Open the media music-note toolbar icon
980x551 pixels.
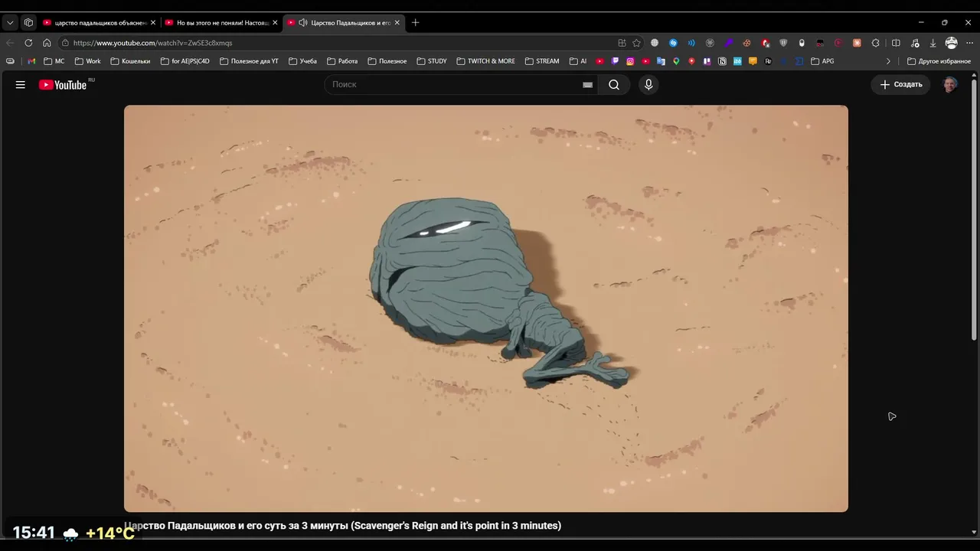coord(914,43)
